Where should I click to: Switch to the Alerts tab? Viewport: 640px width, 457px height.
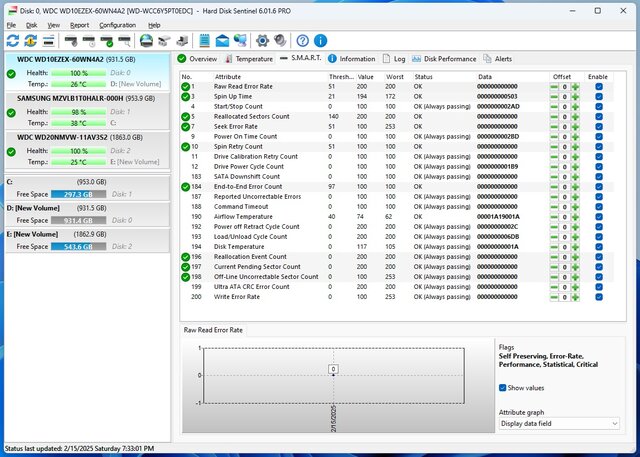(498, 59)
